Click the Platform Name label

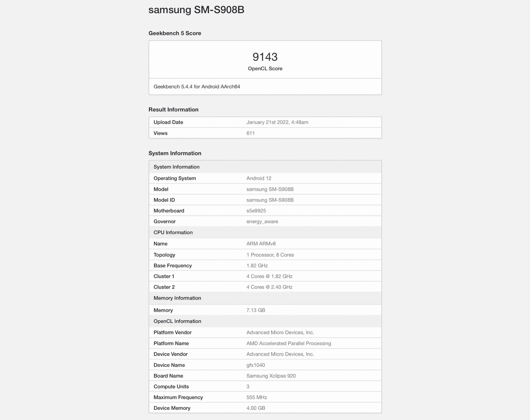(x=171, y=343)
